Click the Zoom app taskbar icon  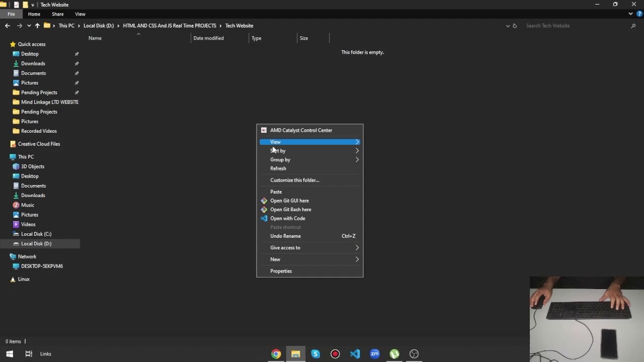375,354
